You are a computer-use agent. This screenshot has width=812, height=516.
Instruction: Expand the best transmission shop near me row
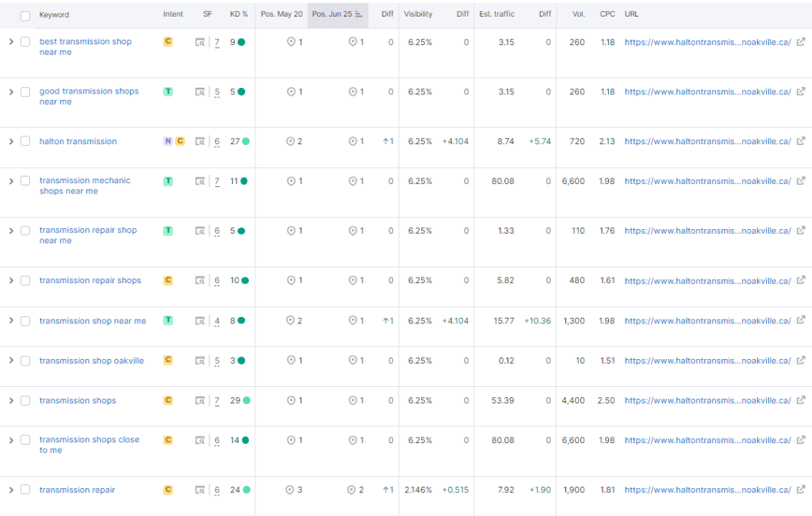click(x=11, y=42)
